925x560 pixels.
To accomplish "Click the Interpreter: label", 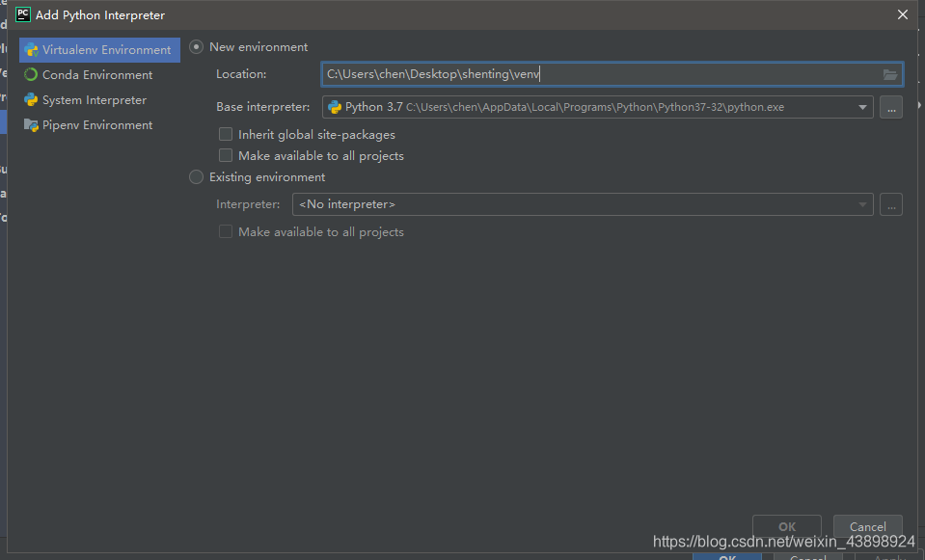I will [248, 204].
